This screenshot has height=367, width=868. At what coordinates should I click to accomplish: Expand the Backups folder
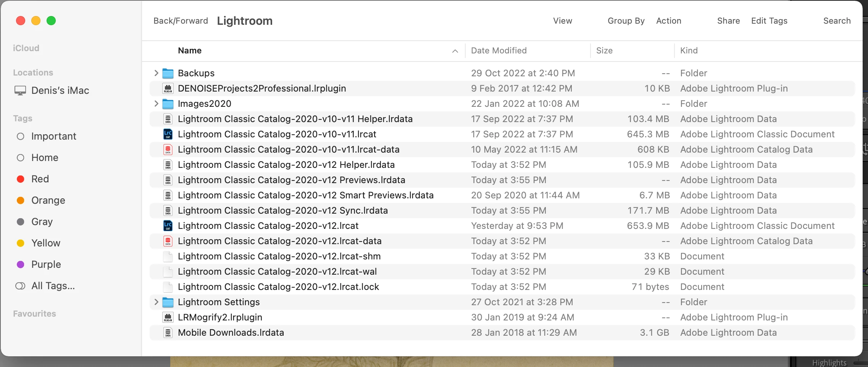156,73
